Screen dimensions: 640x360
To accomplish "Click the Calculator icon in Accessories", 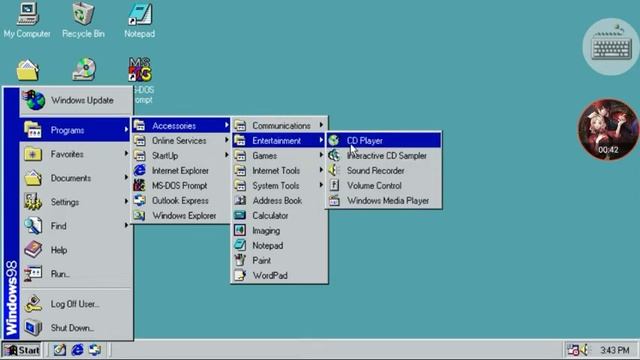I will (x=240, y=216).
